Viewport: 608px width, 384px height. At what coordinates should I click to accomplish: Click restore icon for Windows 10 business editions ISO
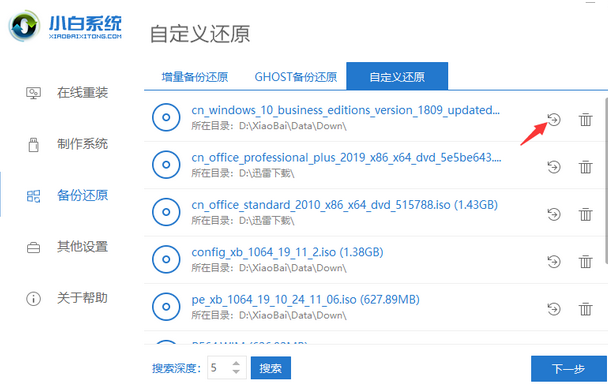(554, 119)
